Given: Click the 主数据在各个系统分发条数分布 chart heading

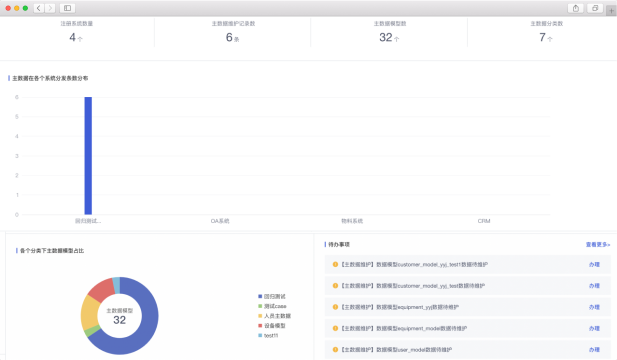Looking at the screenshot, I should click(50, 78).
